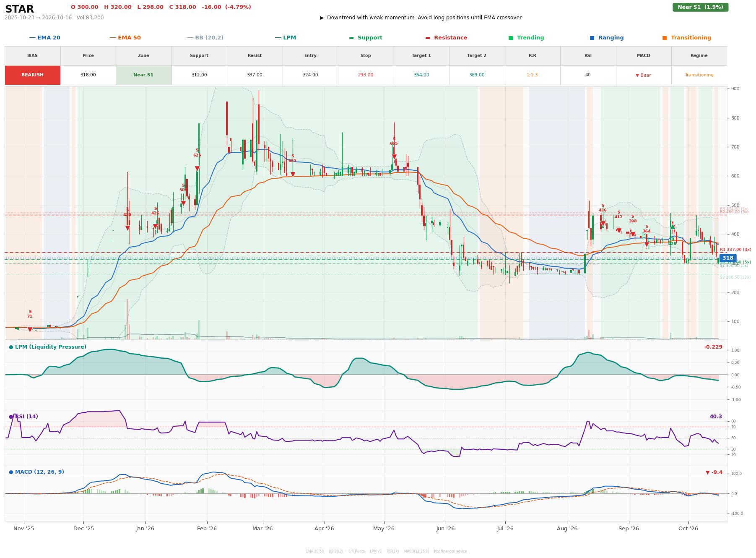Click the S 71 sell signal marker
756x558 pixels.
[30, 330]
